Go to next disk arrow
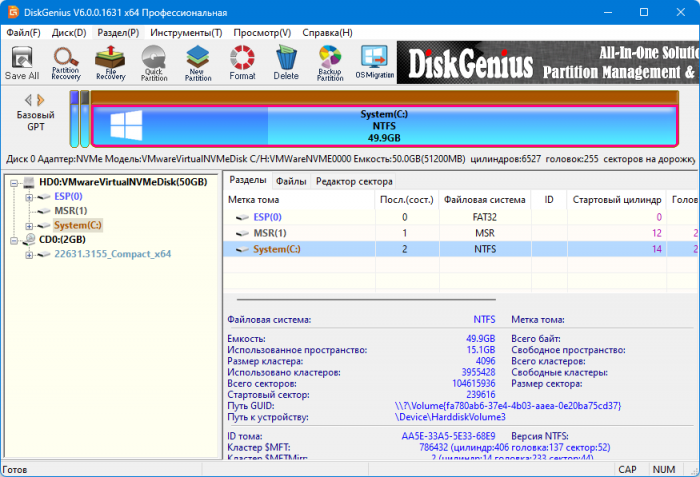Screen dimensions: 700x477 click(41, 100)
